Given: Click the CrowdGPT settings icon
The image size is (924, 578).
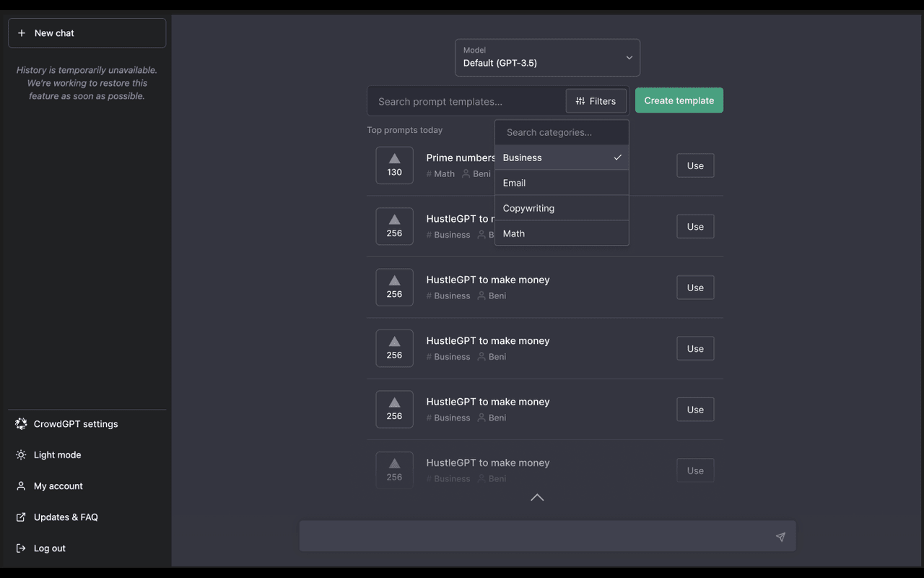Looking at the screenshot, I should coord(21,424).
